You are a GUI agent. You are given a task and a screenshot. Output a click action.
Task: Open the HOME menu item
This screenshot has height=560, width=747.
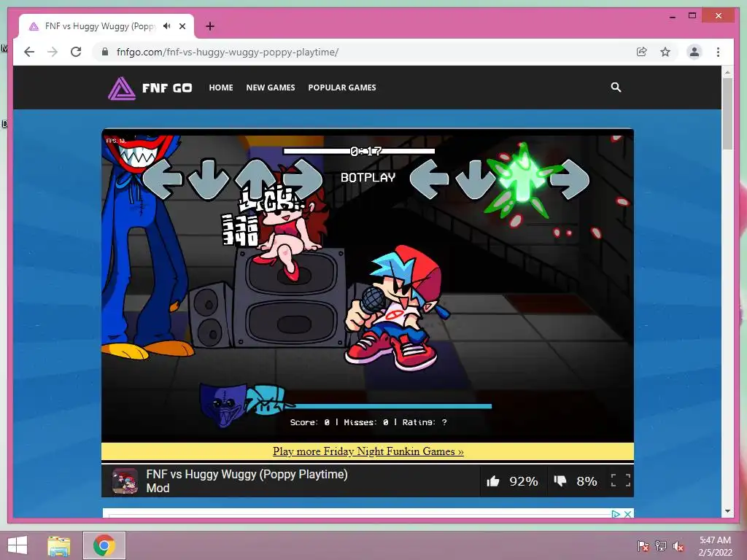point(221,87)
